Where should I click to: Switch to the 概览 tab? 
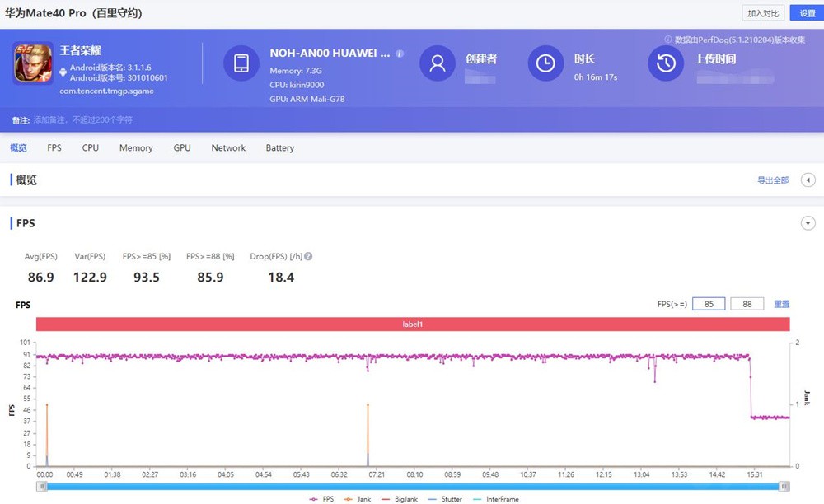[18, 148]
